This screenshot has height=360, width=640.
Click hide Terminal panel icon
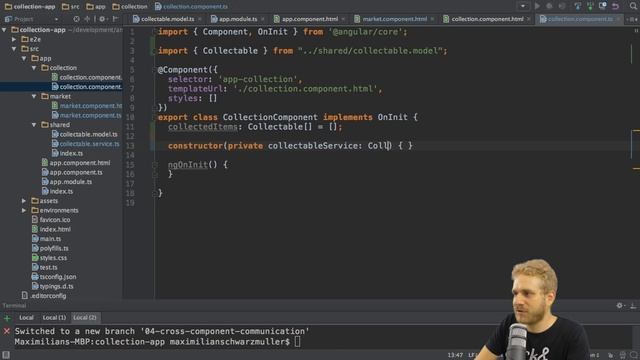pyautogui.click(x=633, y=305)
